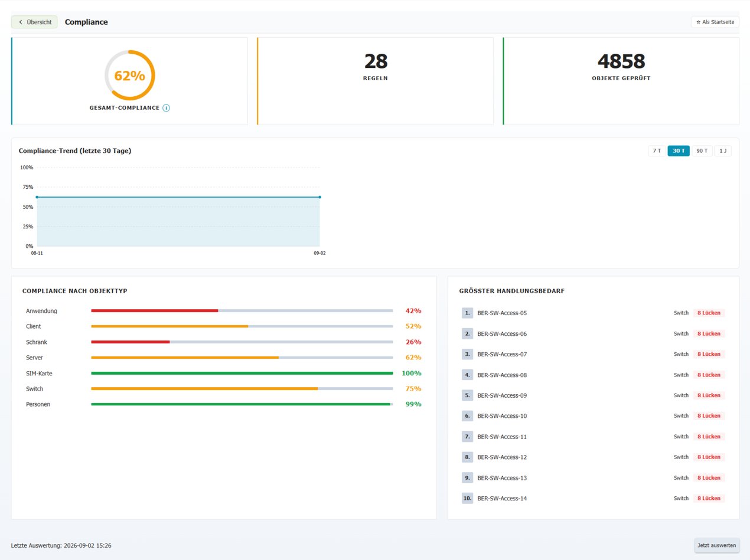The height and width of the screenshot is (560, 750).
Task: Click the SIM-Karte compliance bar
Action: click(242, 373)
